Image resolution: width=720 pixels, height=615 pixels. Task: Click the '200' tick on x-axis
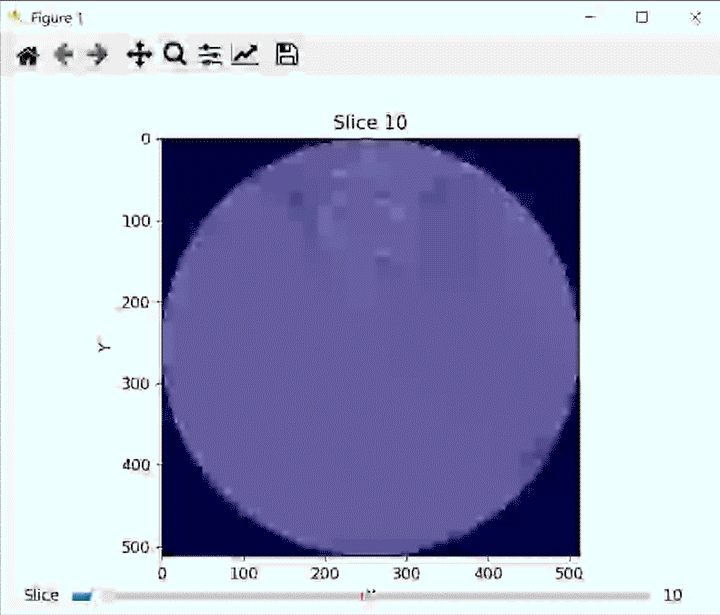325,573
